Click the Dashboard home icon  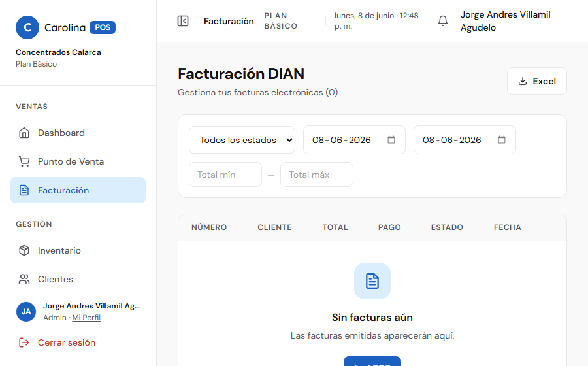tap(24, 133)
